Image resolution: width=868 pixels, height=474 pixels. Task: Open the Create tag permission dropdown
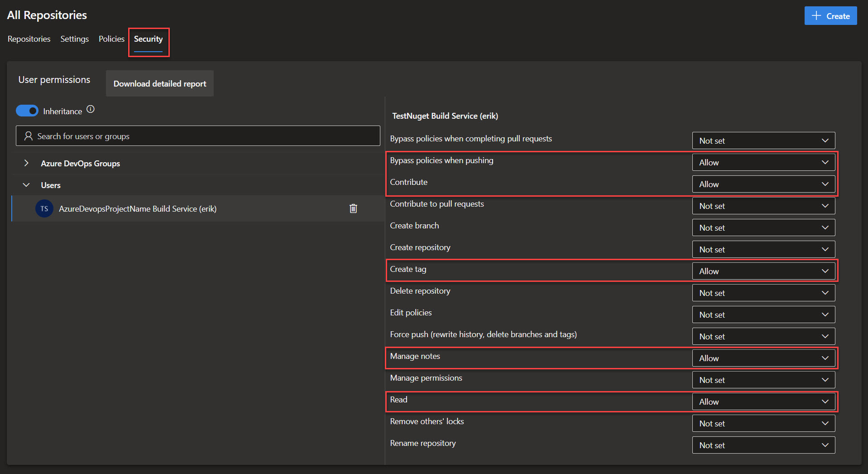763,271
